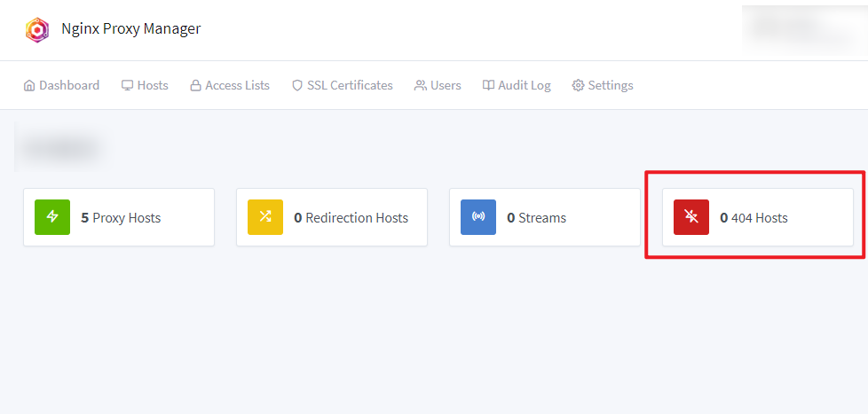Click the blue broadcast Streams icon
Screen dimensions: 868x414
tap(478, 217)
